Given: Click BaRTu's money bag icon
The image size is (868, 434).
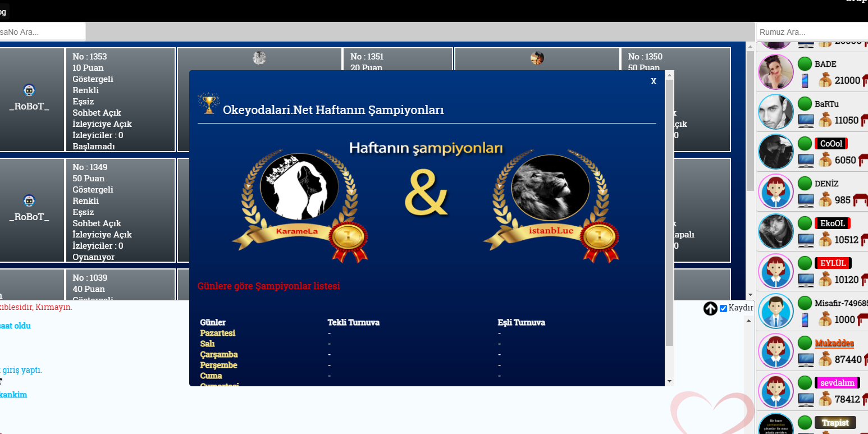Looking at the screenshot, I should tap(825, 120).
